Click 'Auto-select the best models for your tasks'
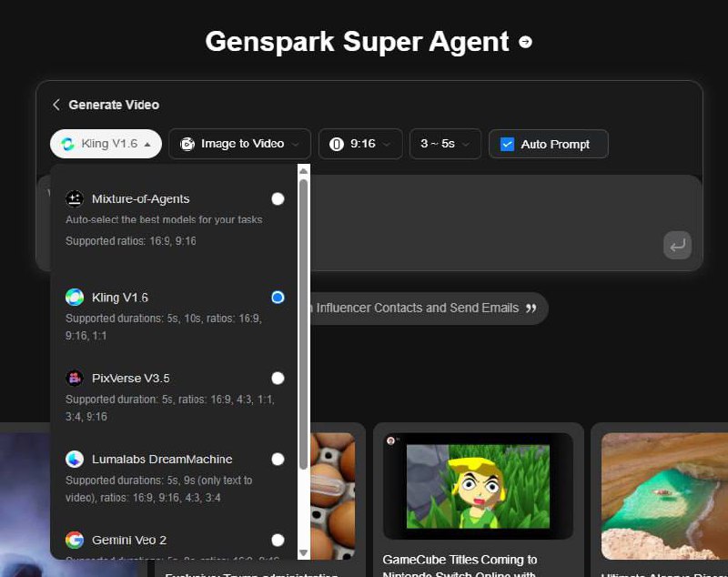Image resolution: width=728 pixels, height=577 pixels. pyautogui.click(x=164, y=219)
